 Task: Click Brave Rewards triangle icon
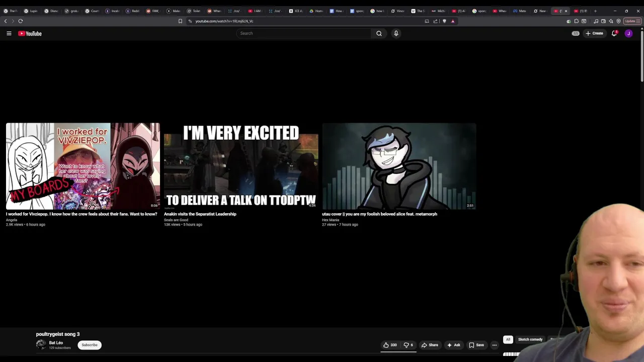pos(453,21)
